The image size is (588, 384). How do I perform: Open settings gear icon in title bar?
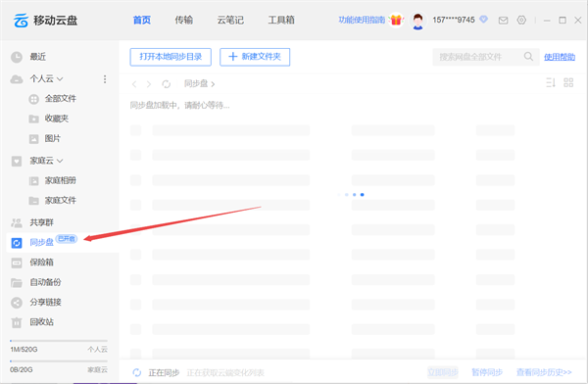click(x=521, y=20)
